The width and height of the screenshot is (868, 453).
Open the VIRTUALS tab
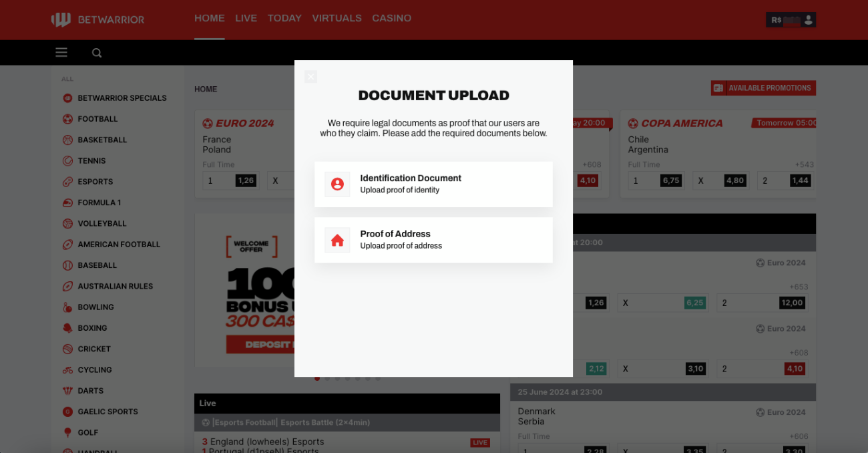pos(337,18)
